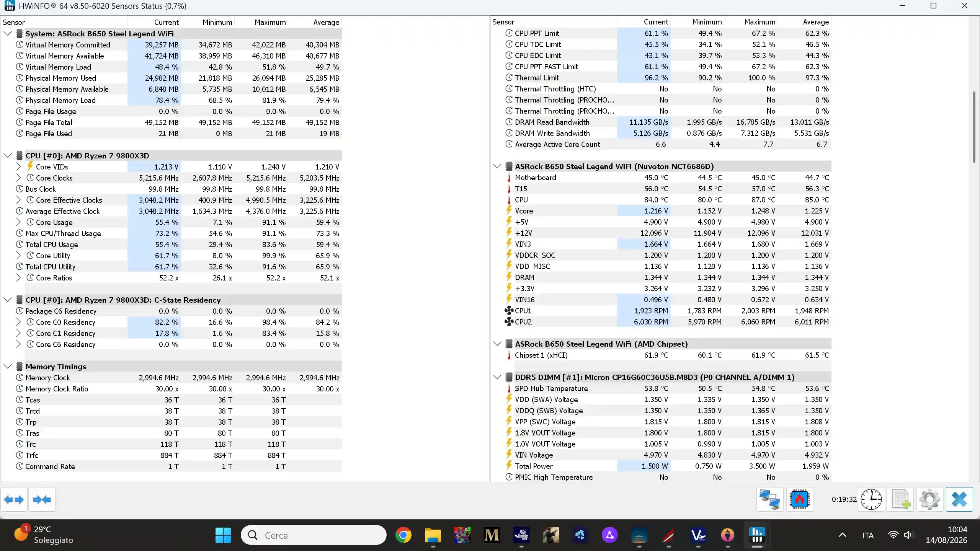Click the volume speaker tray icon
The image size is (980, 551).
pyautogui.click(x=909, y=535)
